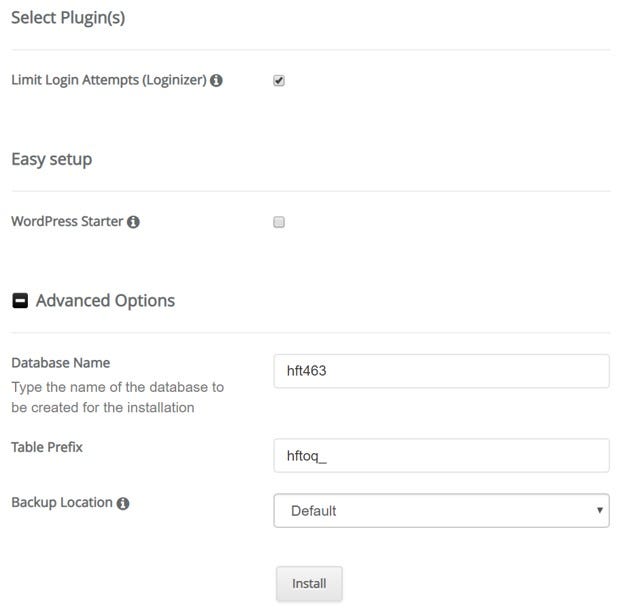Click the dropdown arrow on Default selector
Screen dimensions: 627x613
(x=599, y=510)
